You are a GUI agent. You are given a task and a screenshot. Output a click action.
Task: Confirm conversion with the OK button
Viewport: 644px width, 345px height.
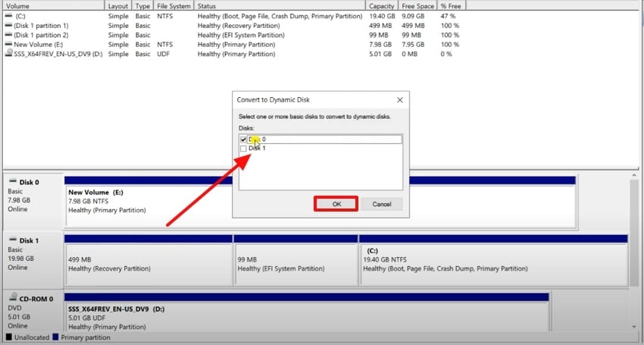coord(336,204)
